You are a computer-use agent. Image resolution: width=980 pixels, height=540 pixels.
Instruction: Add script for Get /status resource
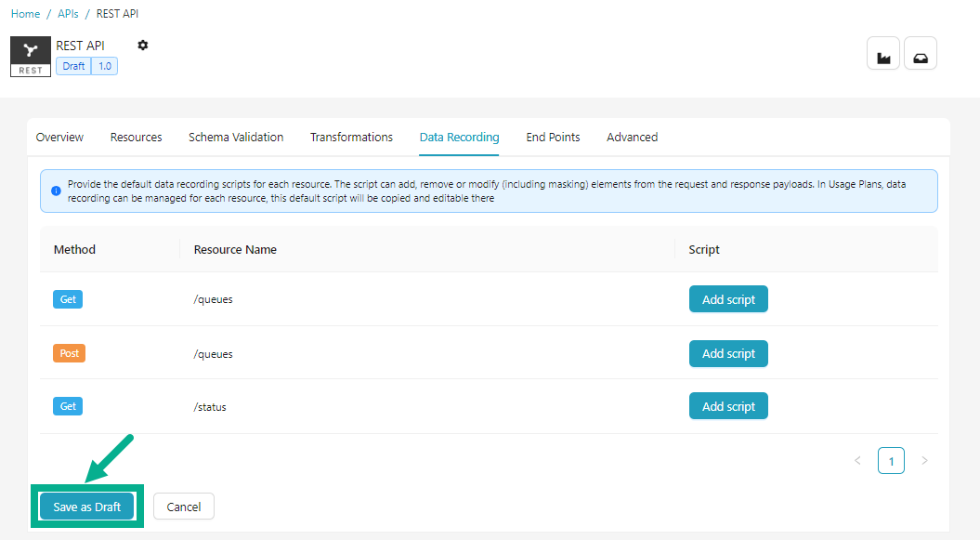point(728,406)
